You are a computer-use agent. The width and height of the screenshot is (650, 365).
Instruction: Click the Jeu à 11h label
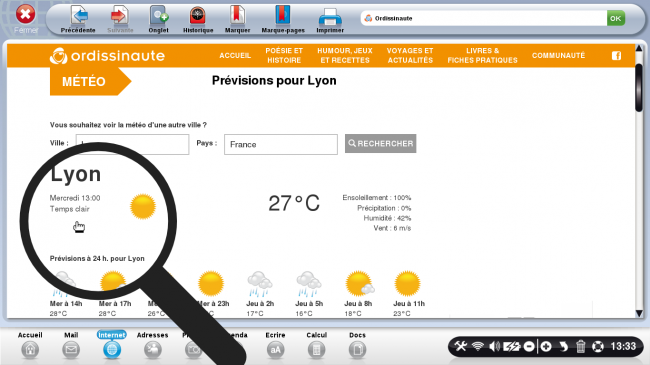409,304
